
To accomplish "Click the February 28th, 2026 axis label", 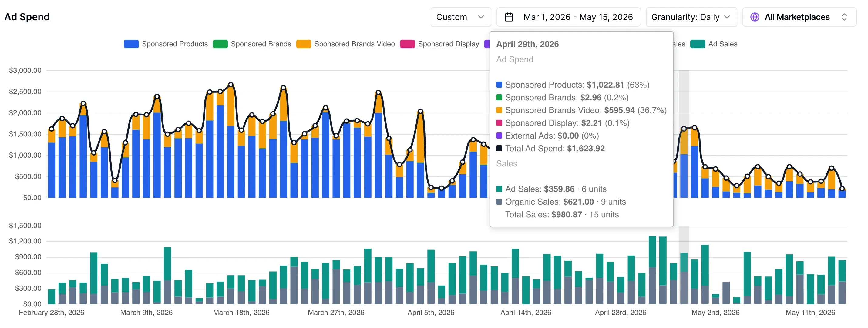I will (52, 313).
